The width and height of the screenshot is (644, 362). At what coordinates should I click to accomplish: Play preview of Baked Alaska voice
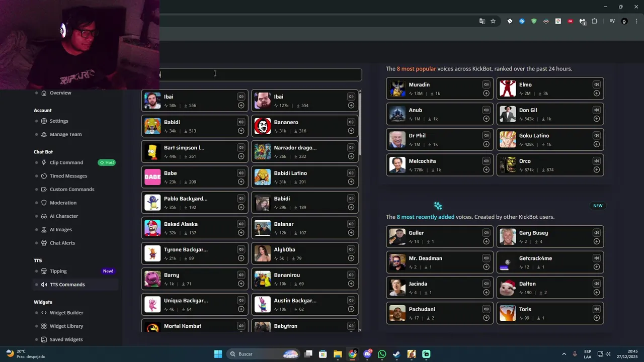click(x=241, y=224)
